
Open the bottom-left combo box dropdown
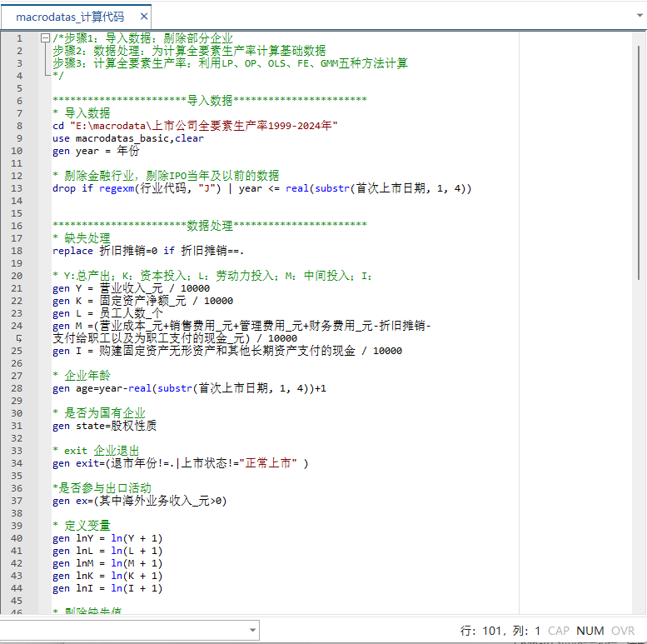point(251,630)
